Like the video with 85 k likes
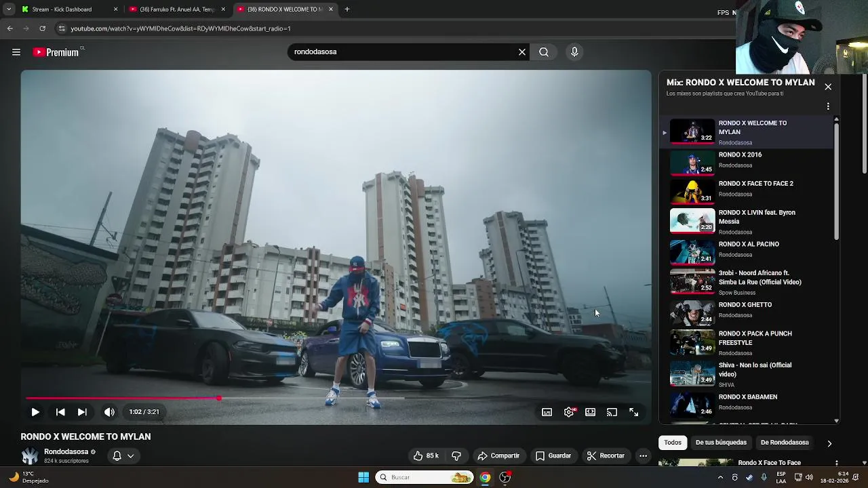Screen dimensions: 868x488 point(427,455)
